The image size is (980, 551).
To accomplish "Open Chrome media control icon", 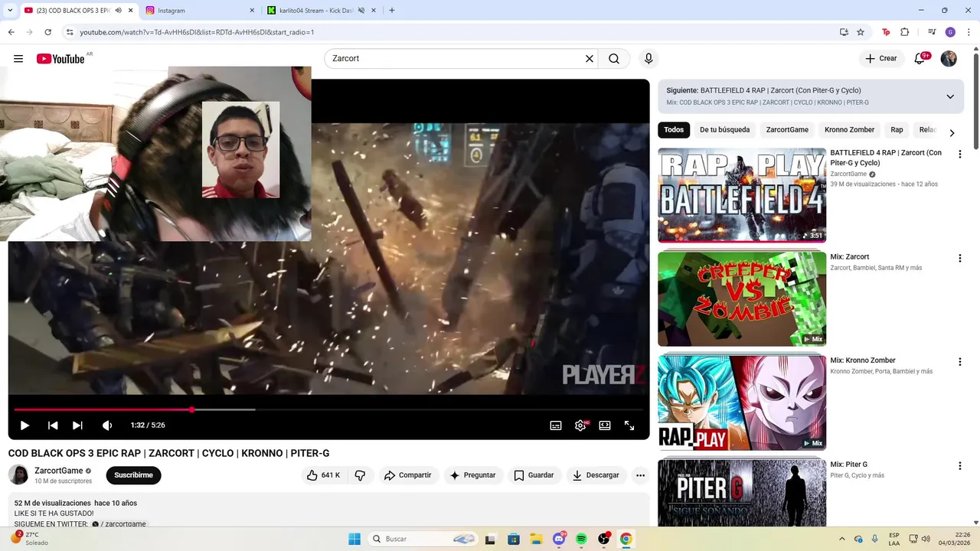I will click(932, 32).
